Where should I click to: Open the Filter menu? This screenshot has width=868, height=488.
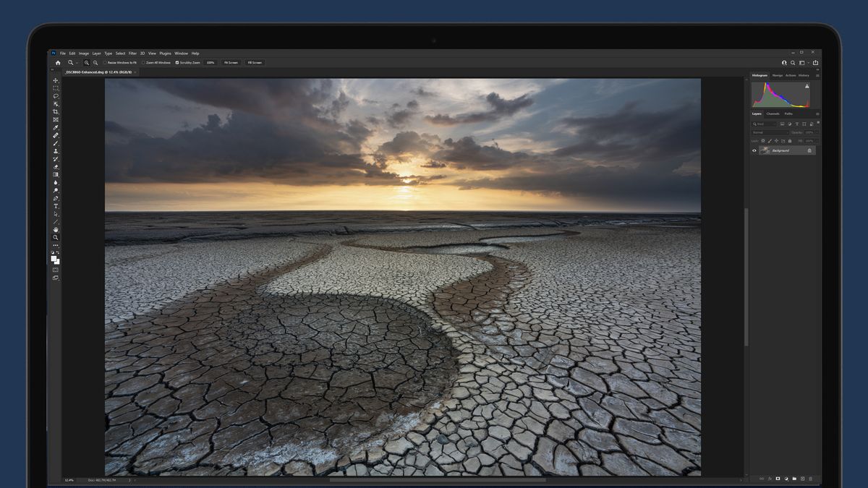click(132, 53)
